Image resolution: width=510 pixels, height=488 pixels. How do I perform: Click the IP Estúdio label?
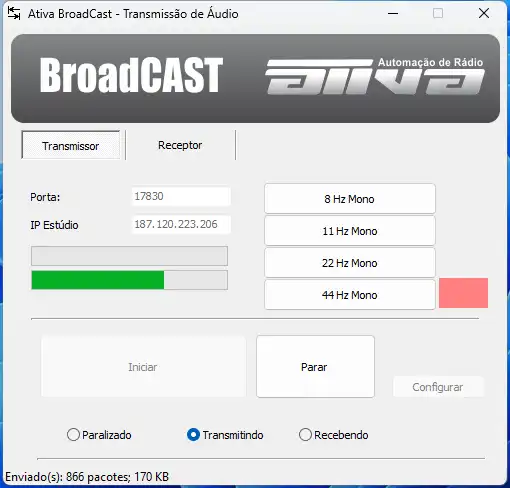[x=54, y=225]
